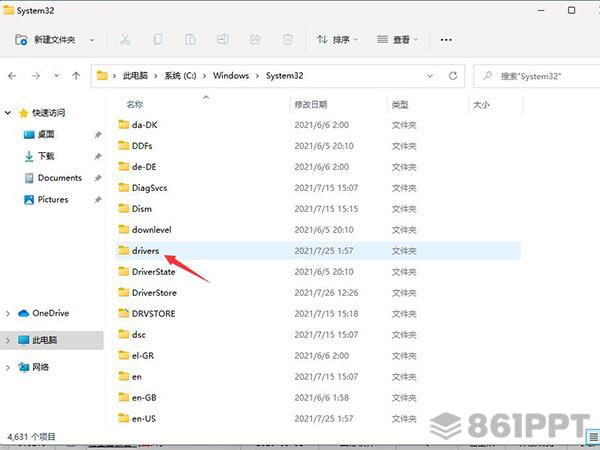Click the cut scissors icon in toolbar
Screen dimensions: 600x450
125,40
